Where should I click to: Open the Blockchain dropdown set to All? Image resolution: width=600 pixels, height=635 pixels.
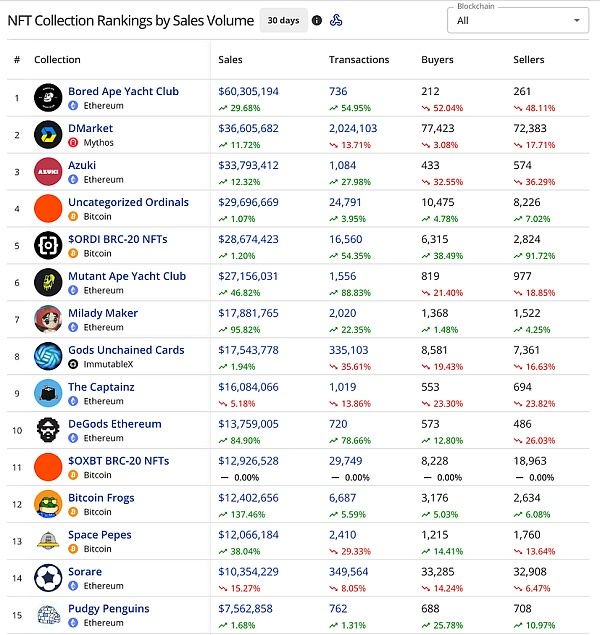(518, 20)
